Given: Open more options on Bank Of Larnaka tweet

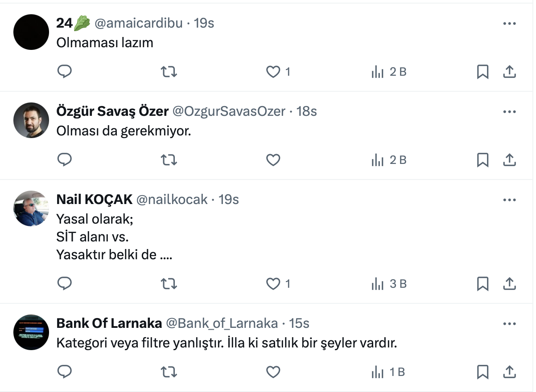Looking at the screenshot, I should (509, 323).
